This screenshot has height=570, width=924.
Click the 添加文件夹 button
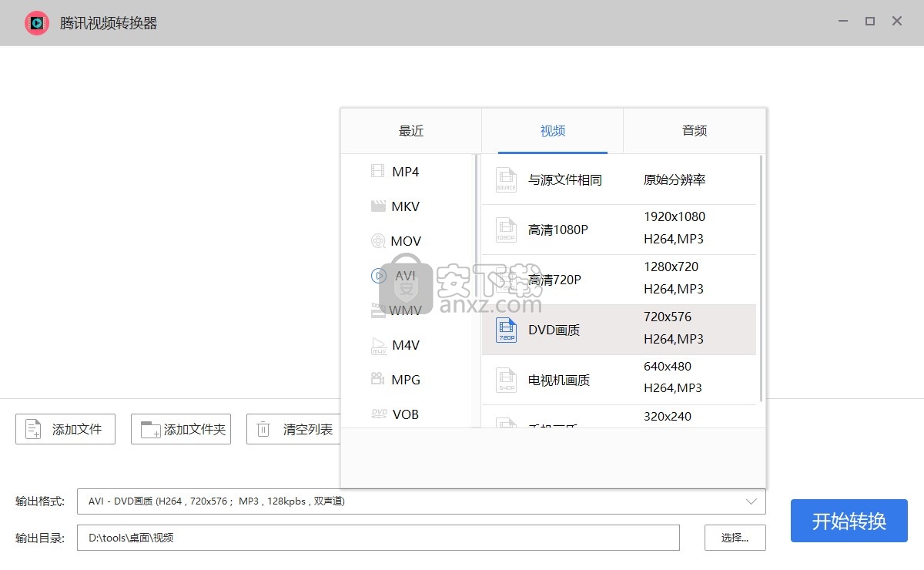[181, 429]
